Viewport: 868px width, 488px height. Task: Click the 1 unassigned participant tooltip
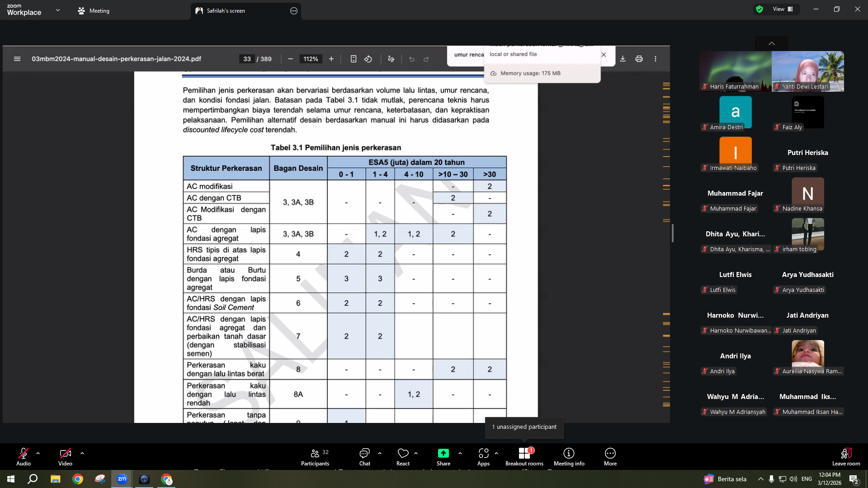pyautogui.click(x=524, y=427)
